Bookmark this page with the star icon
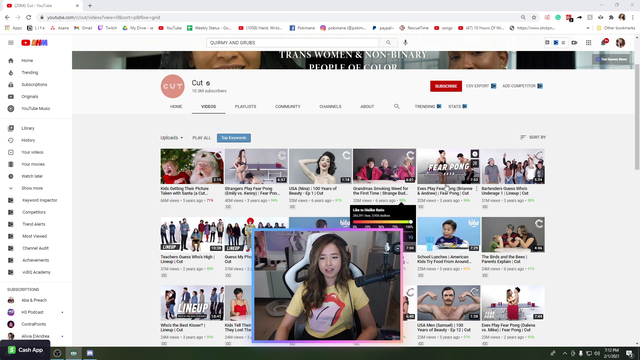The image size is (640, 360). tap(534, 18)
